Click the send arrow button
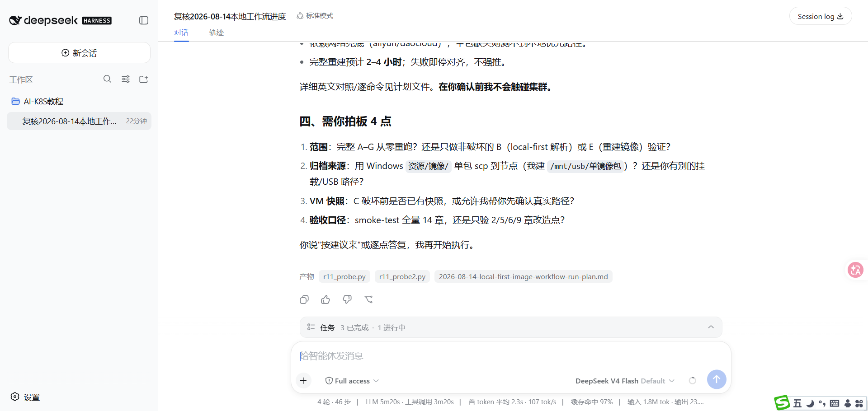This screenshot has width=868, height=411. tap(717, 379)
